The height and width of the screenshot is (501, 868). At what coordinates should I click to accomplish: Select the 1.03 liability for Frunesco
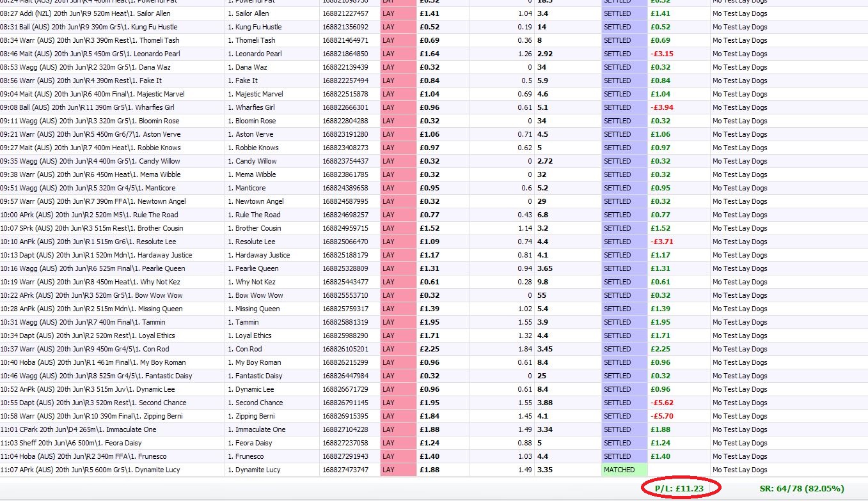[x=525, y=456]
